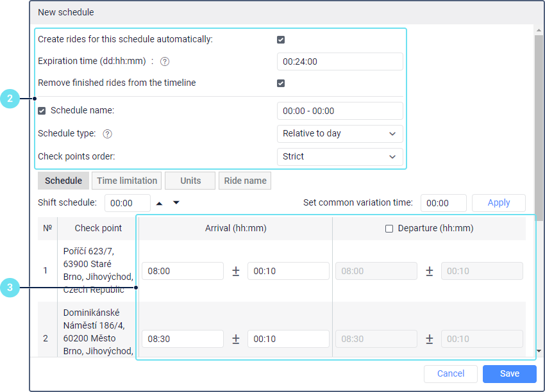Focus the 08:00 arrival time field

tap(183, 271)
